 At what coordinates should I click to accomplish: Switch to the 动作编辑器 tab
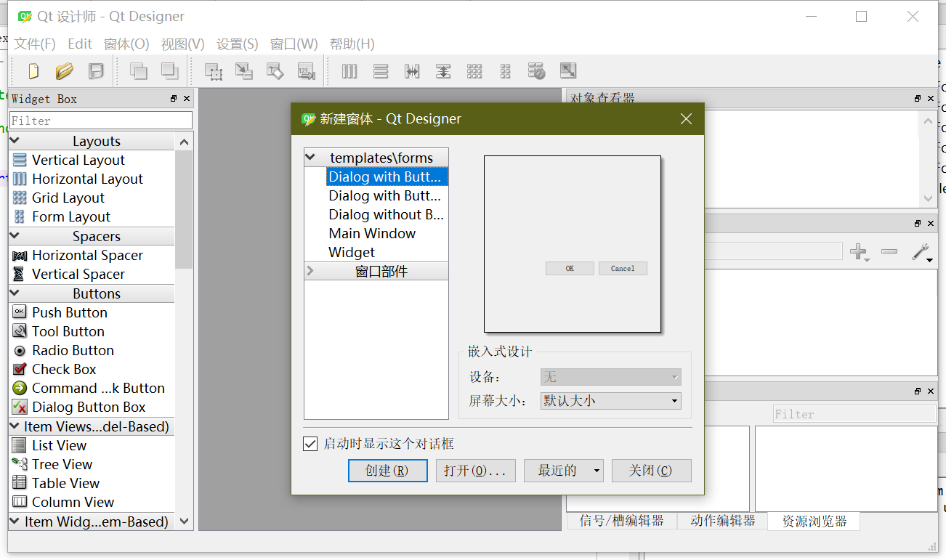(722, 521)
